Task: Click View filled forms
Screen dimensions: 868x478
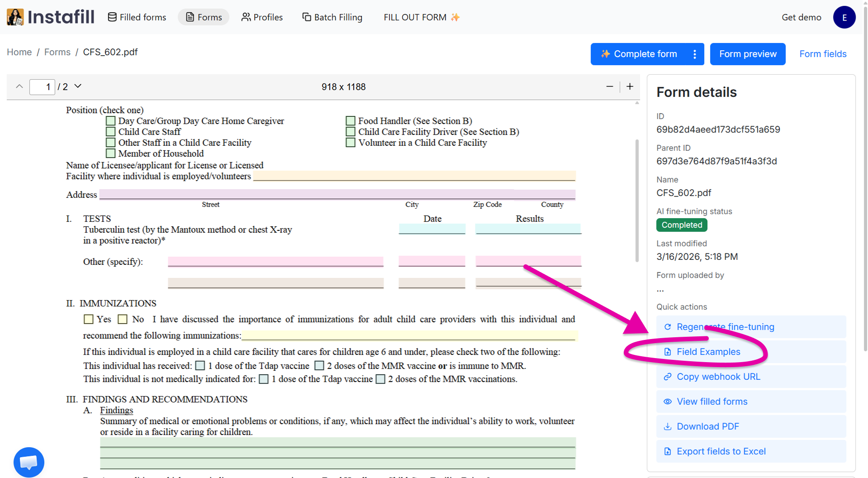Action: [751, 402]
